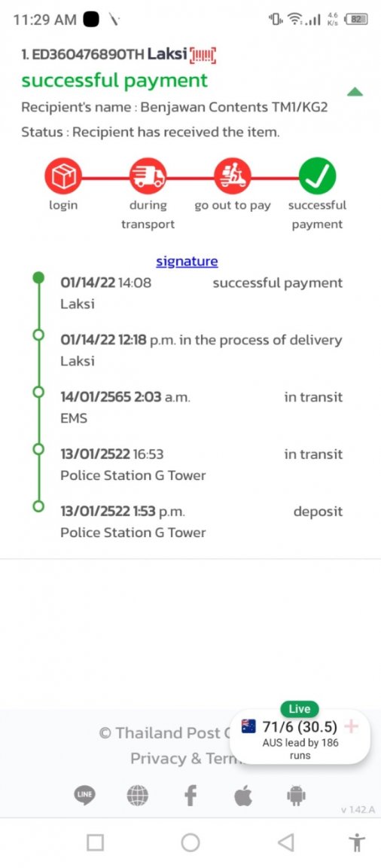Open the live AUS cricket score widget

(300, 735)
